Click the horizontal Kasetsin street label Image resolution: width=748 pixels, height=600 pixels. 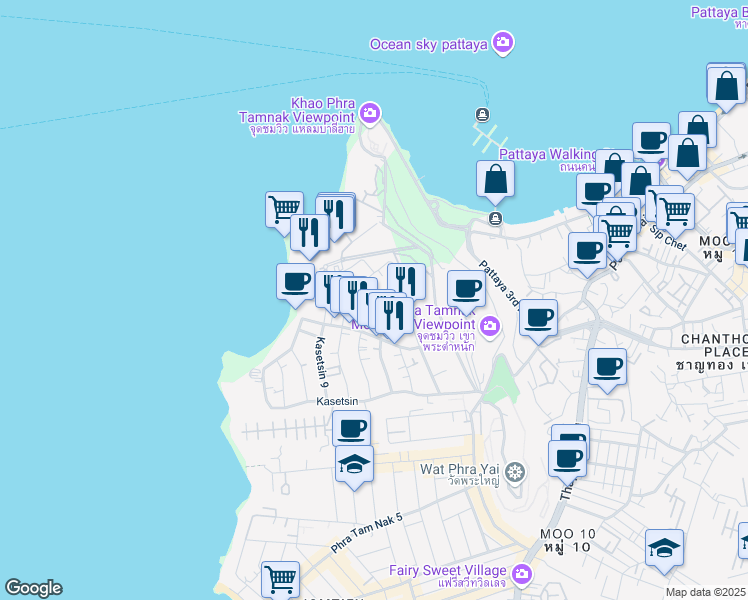337,401
